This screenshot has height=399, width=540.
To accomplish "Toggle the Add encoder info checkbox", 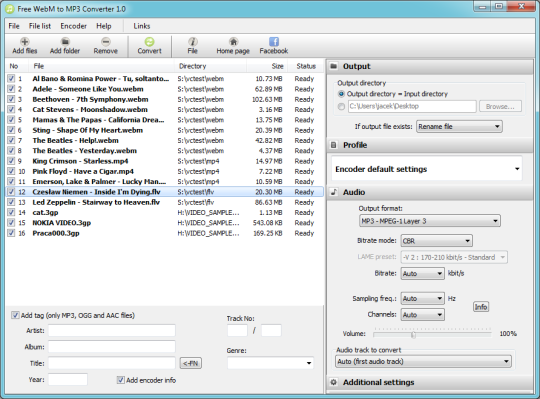I will (121, 380).
